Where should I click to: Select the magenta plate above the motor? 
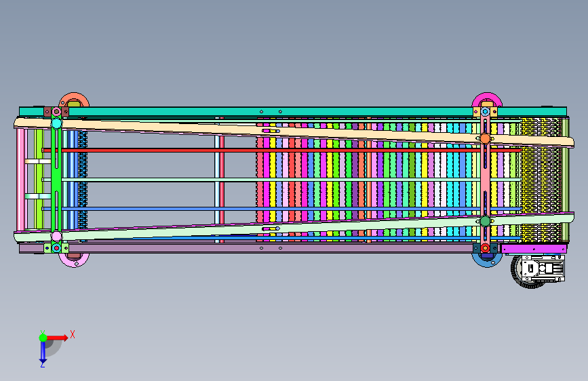(x=534, y=249)
